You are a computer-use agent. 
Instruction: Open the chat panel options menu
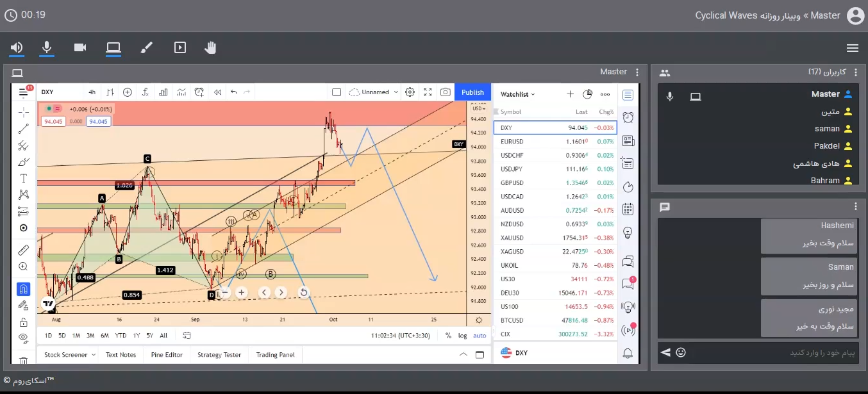(855, 206)
